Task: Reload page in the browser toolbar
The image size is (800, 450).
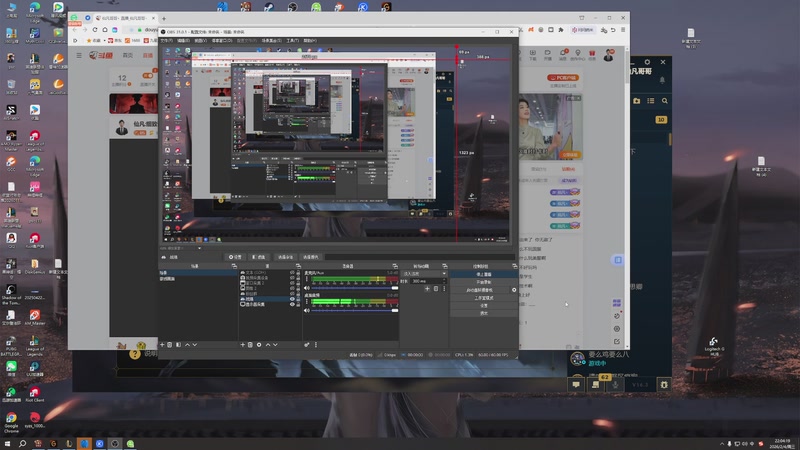Action: click(95, 30)
